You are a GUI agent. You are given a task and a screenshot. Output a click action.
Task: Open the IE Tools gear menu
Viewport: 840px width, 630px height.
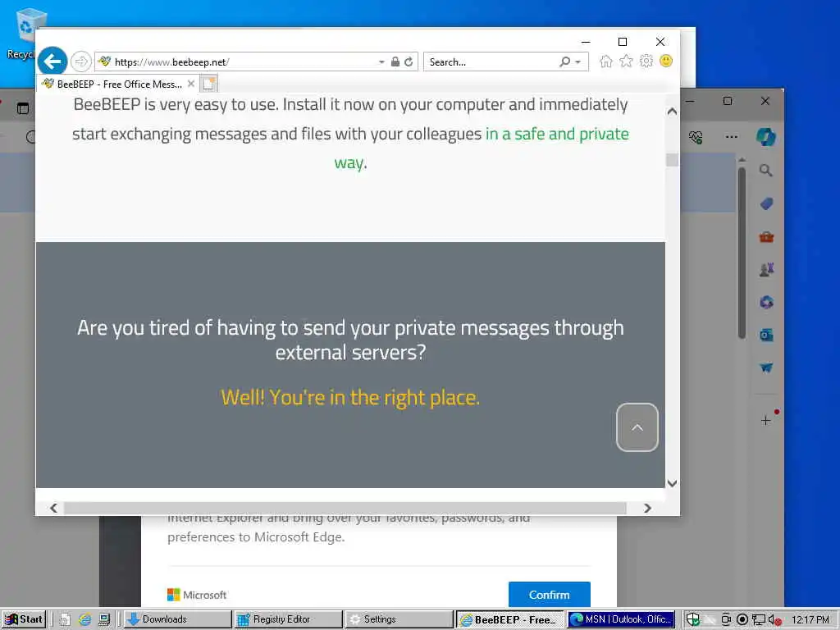[646, 61]
